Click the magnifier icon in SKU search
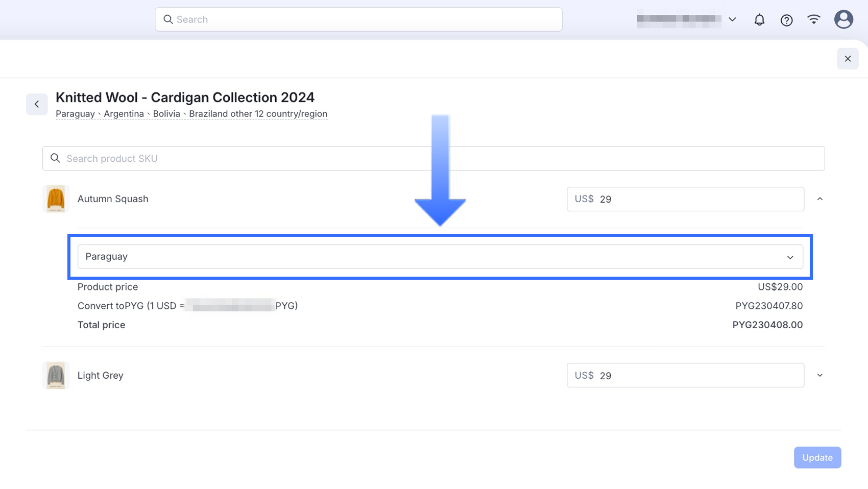The height and width of the screenshot is (489, 868). click(x=55, y=158)
